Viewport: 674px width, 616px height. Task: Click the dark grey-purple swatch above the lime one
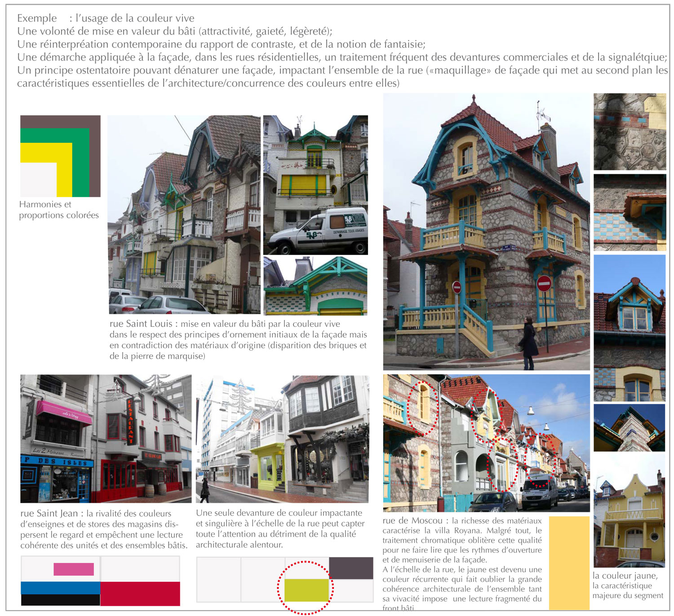click(351, 568)
